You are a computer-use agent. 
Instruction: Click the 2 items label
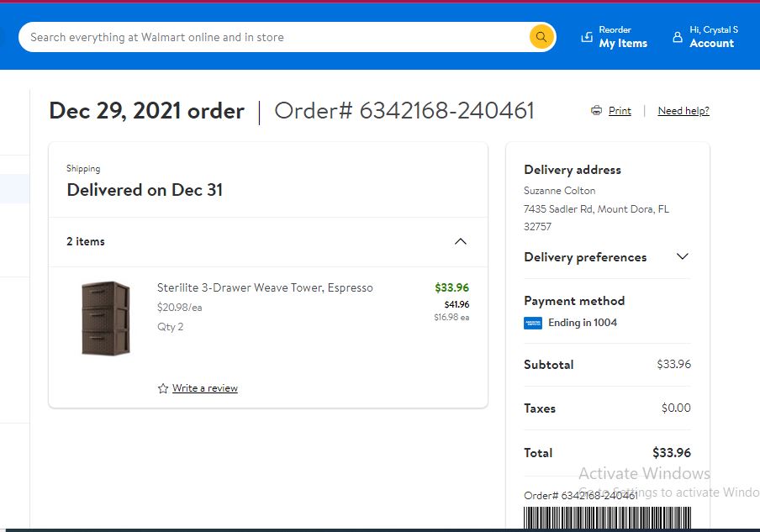point(85,241)
